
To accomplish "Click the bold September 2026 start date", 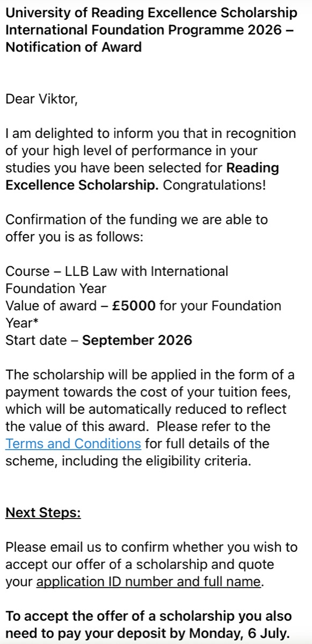I will [x=137, y=340].
